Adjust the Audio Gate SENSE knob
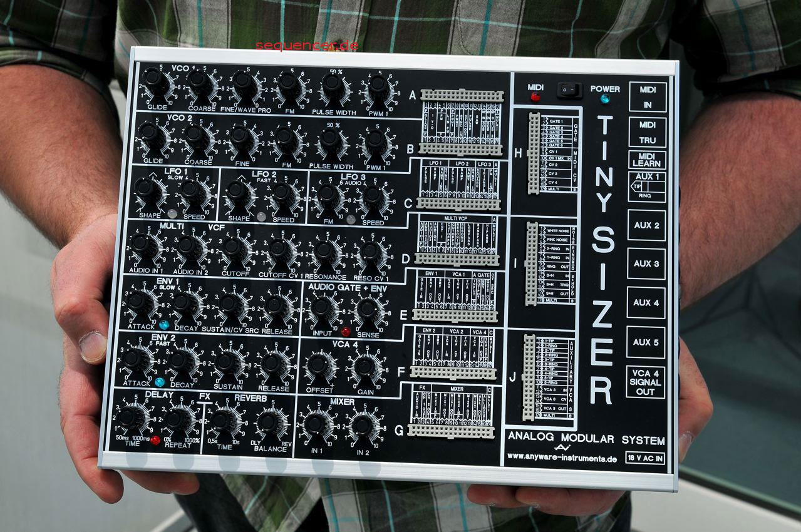Screen dimensions: 801x532 pos(368,310)
